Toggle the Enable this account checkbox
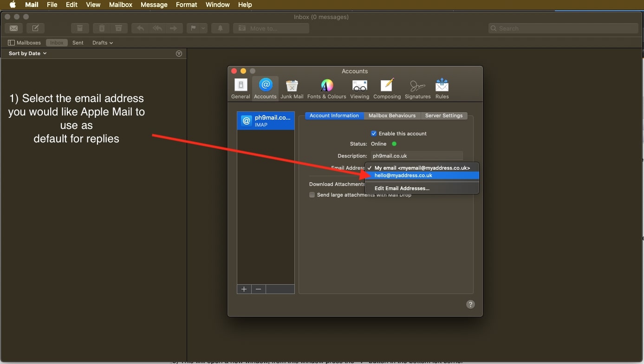 tap(374, 134)
